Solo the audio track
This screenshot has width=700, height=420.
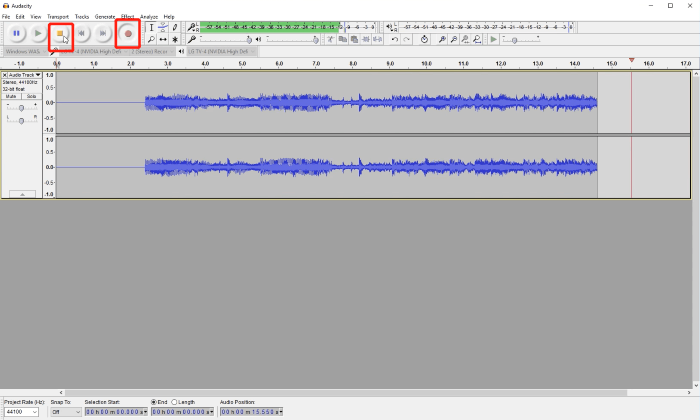click(31, 96)
